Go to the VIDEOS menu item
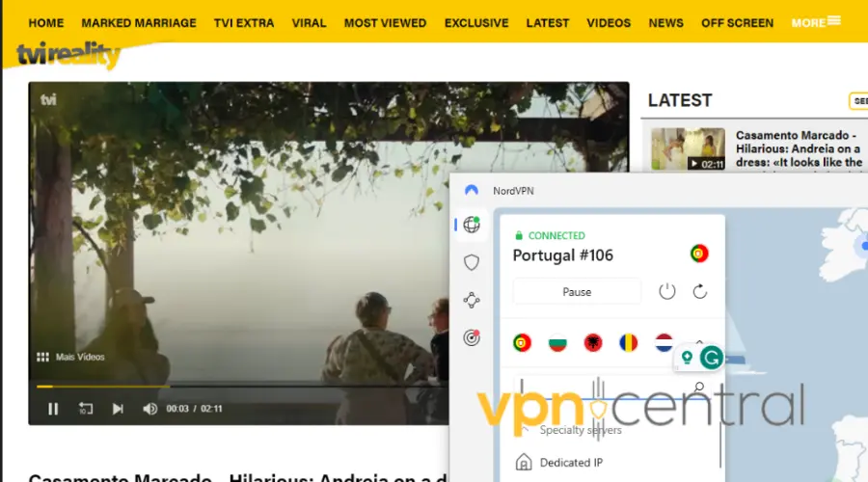 tap(609, 23)
